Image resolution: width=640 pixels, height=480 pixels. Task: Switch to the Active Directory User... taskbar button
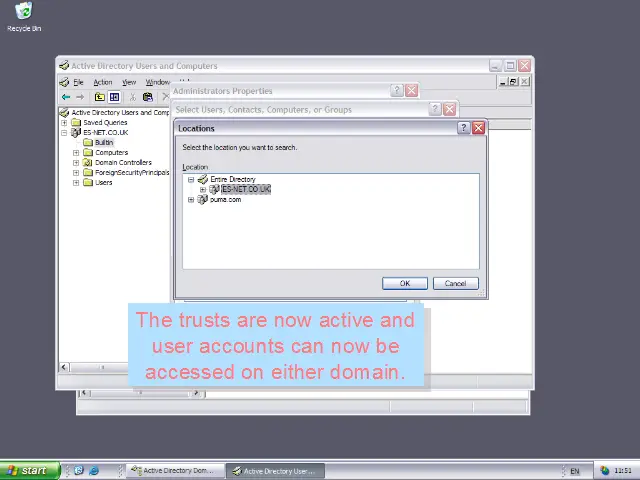tap(276, 471)
